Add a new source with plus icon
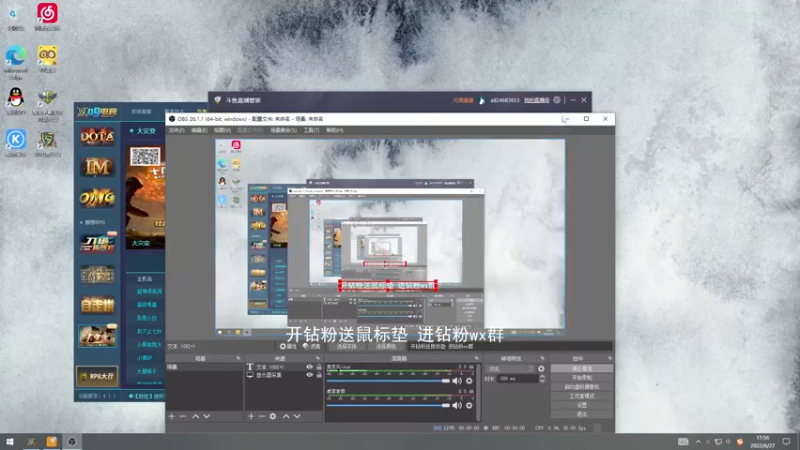 251,416
